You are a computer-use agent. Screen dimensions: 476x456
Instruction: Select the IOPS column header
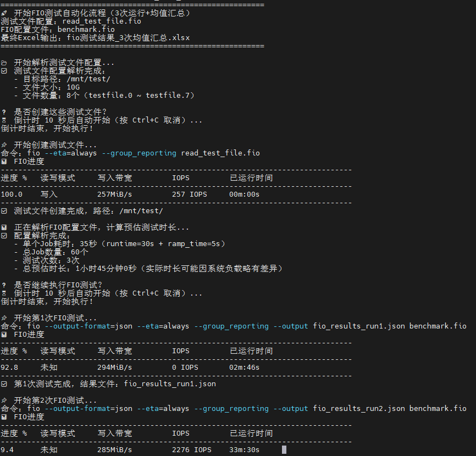180,177
